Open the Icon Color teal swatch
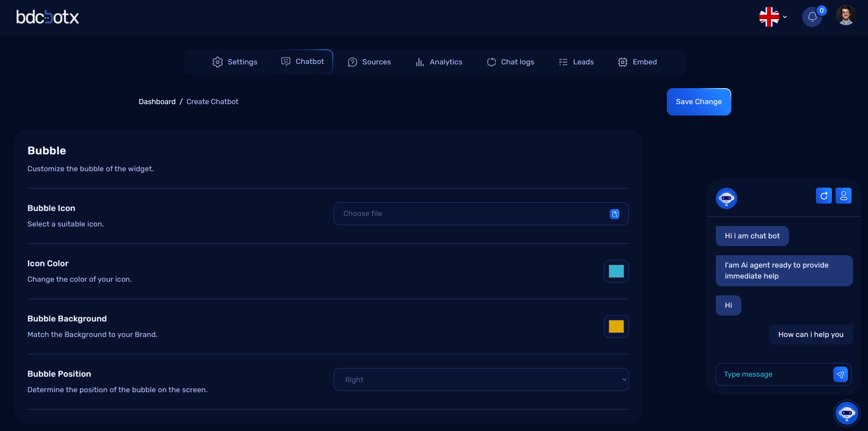 coord(616,271)
